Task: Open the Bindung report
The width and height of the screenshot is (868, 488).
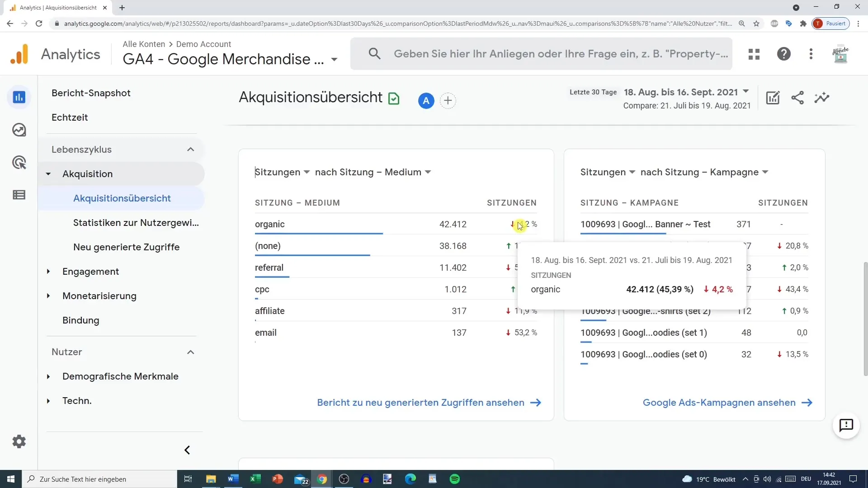Action: click(x=80, y=320)
